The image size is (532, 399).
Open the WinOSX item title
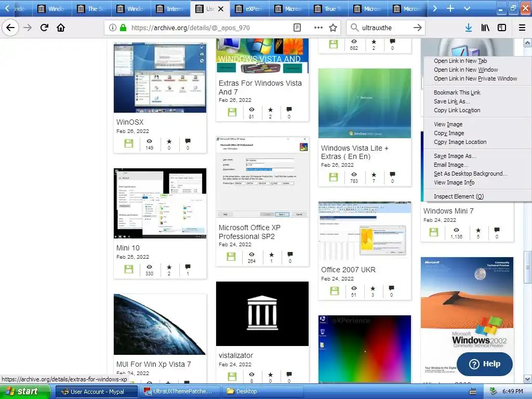129,122
